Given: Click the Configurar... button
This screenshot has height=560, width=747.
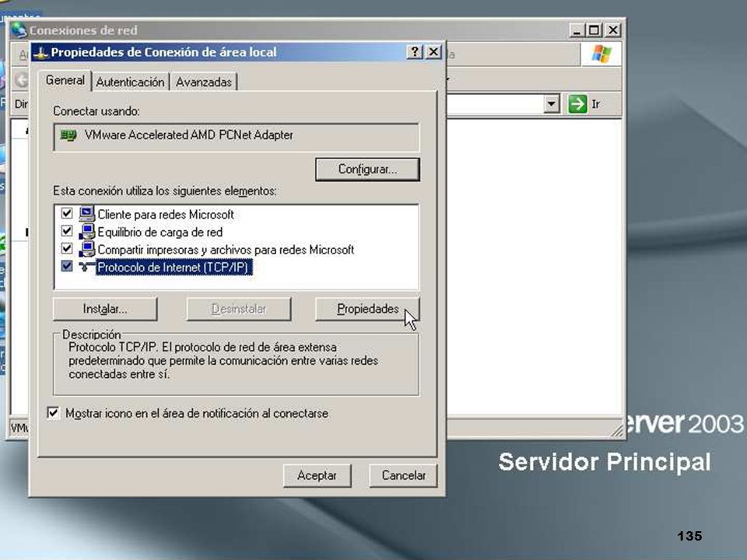Looking at the screenshot, I should (367, 170).
